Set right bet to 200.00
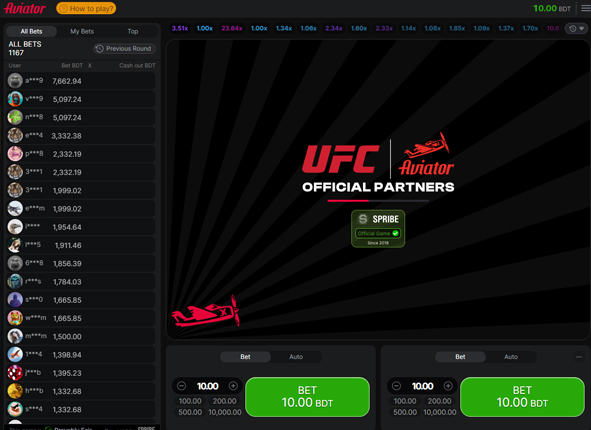The width and height of the screenshot is (591, 430). click(439, 401)
